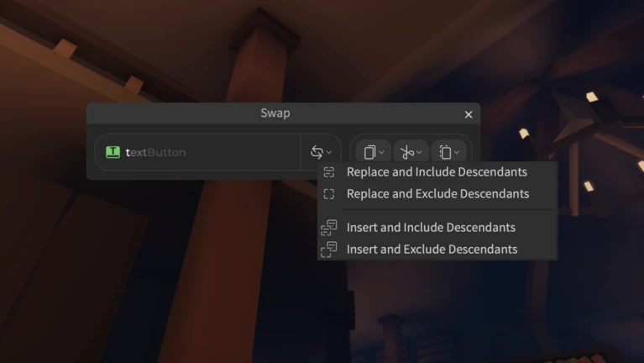This screenshot has width=644, height=363.
Task: Select Replace and Include Descendants
Action: coord(437,172)
